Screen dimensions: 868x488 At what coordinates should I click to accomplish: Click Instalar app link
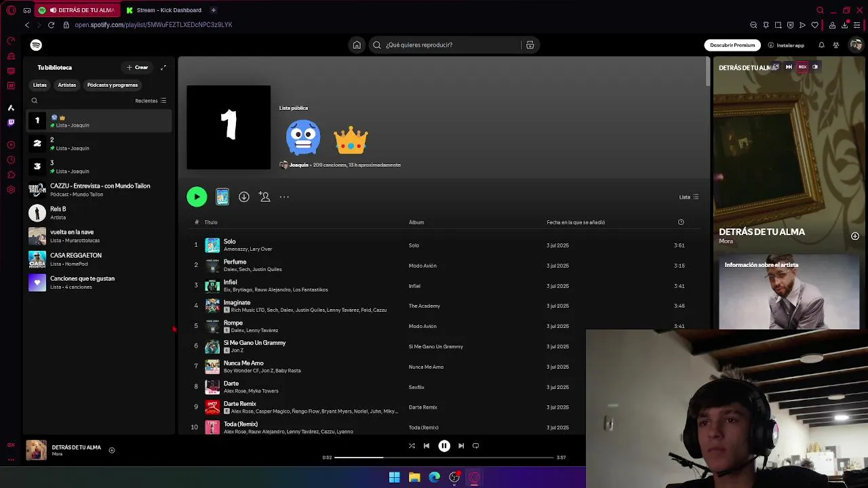coord(786,45)
